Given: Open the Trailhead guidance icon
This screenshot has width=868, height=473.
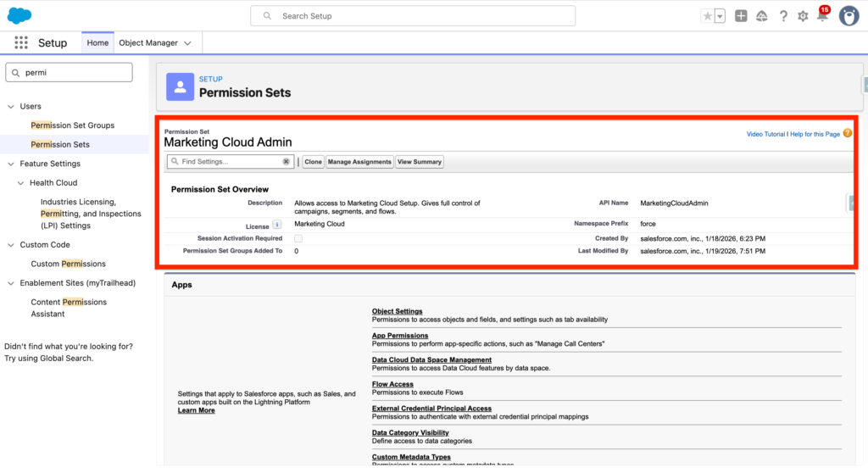Looking at the screenshot, I should 761,16.
